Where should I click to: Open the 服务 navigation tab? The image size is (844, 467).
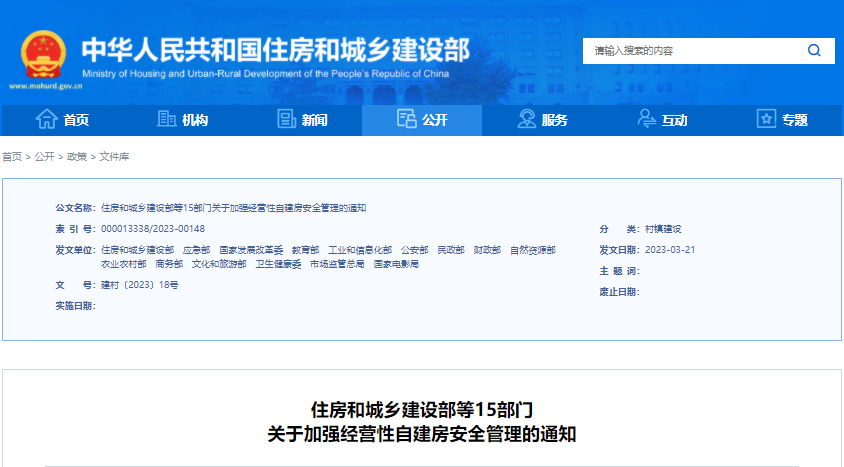pos(542,120)
